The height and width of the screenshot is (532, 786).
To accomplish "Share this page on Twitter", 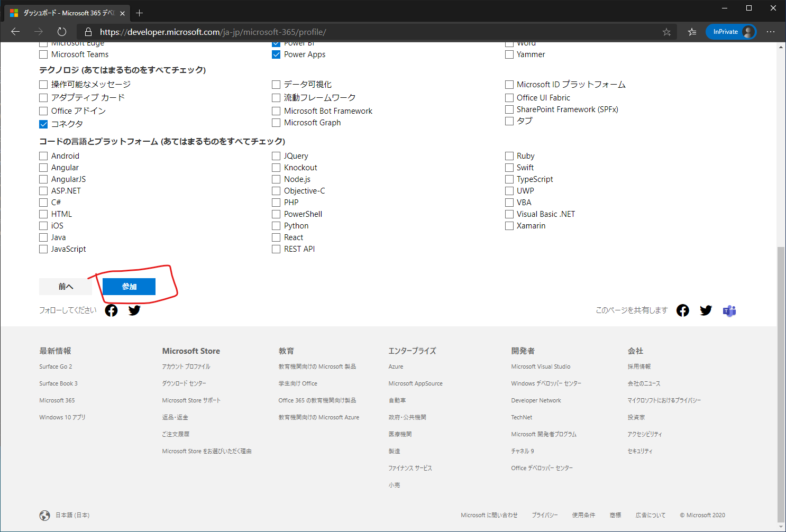I will [706, 310].
